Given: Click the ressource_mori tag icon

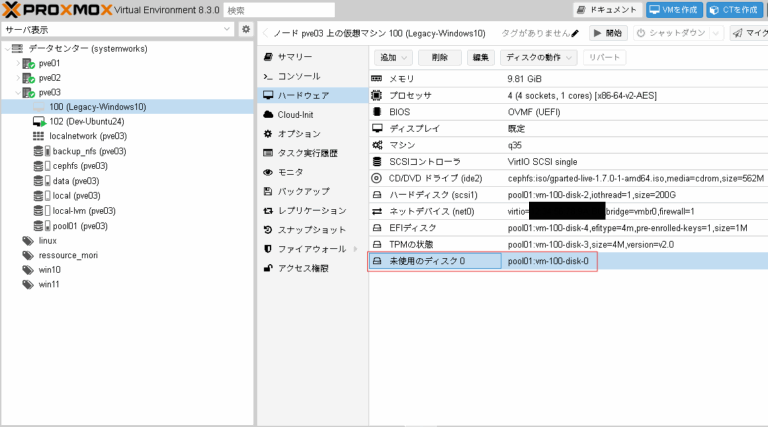Looking at the screenshot, I should coord(28,256).
